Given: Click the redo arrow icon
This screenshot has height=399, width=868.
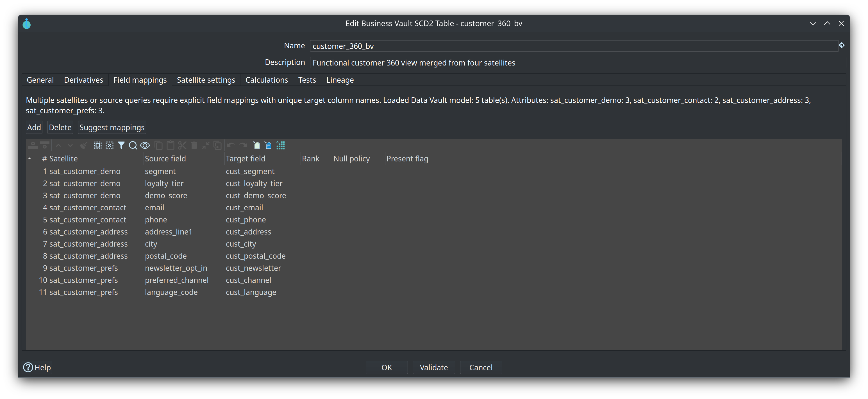Looking at the screenshot, I should click(x=243, y=145).
